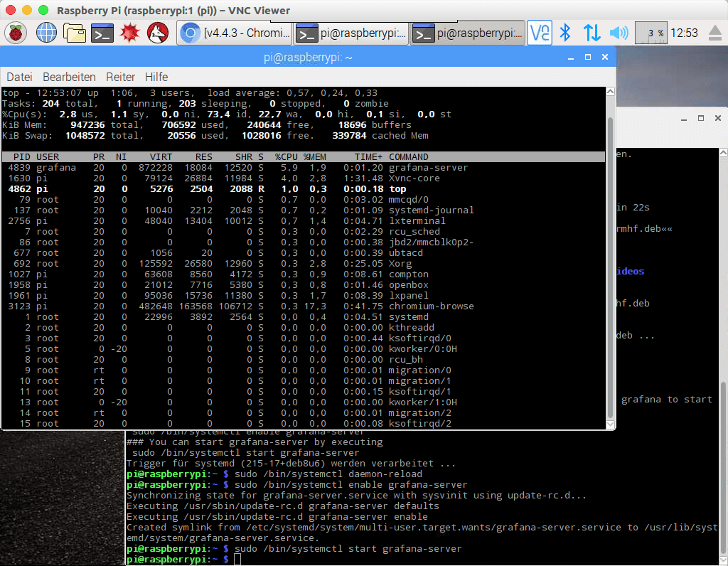Click the VNC server tray icon
Viewport: 728px width, 566px height.
[540, 33]
